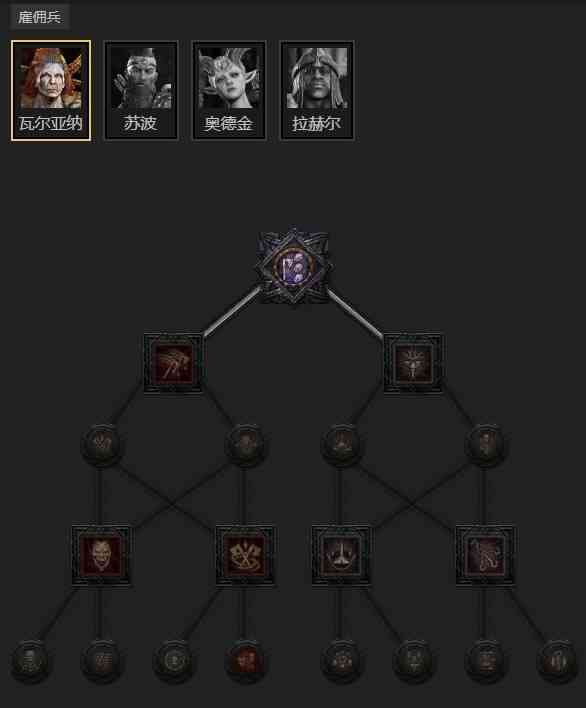The width and height of the screenshot is (586, 708).
Task: Click the purple root skill node
Action: pos(293,266)
